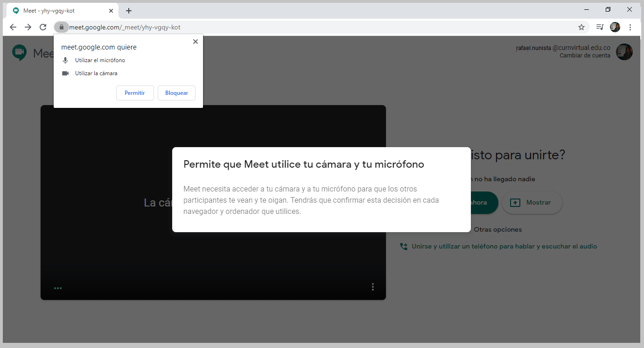Screen dimensions: 644x348
Task: Reload the Meet page
Action: [43, 27]
